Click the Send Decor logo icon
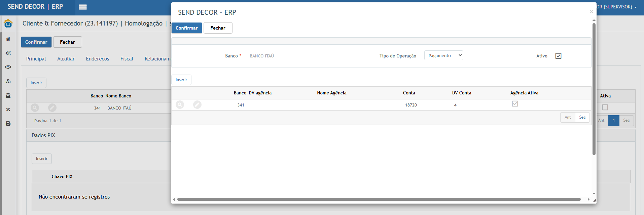 point(8,24)
